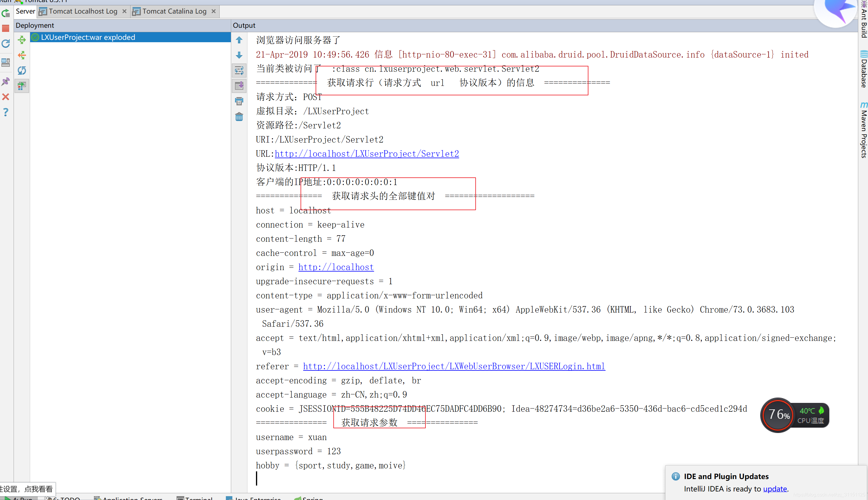Click the IDE and Plugin Updates title
Image resolution: width=868 pixels, height=500 pixels.
click(726, 476)
